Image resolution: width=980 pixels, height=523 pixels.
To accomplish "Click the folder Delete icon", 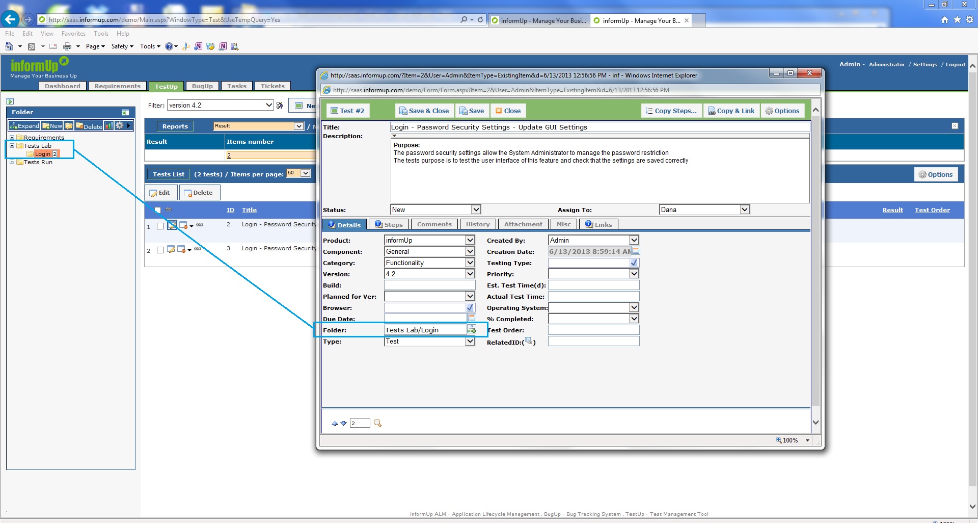I will pos(79,126).
